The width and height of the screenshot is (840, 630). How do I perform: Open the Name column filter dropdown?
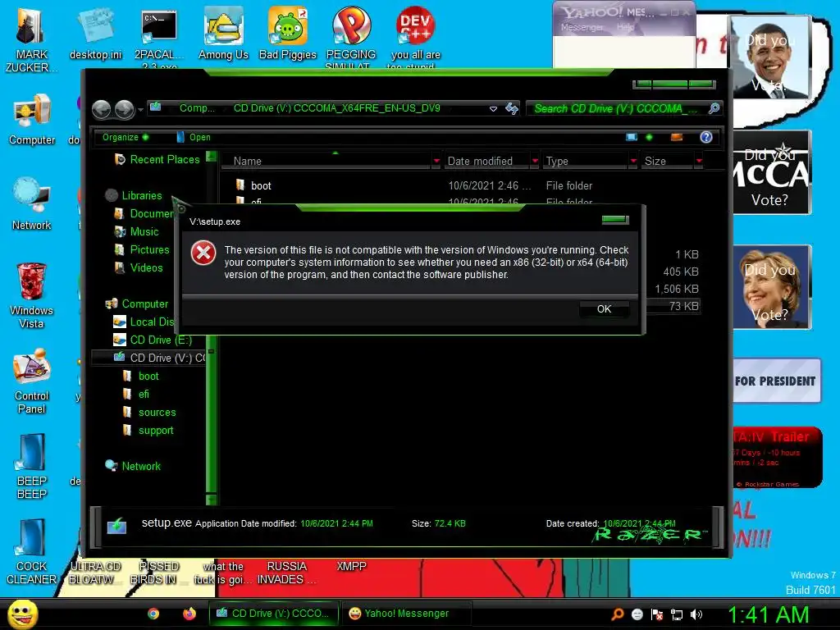pyautogui.click(x=436, y=161)
